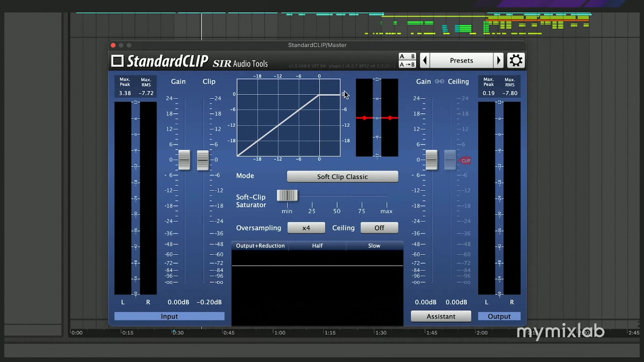Screen dimensions: 644x362
Task: Click the Output section label bar
Action: [499, 316]
